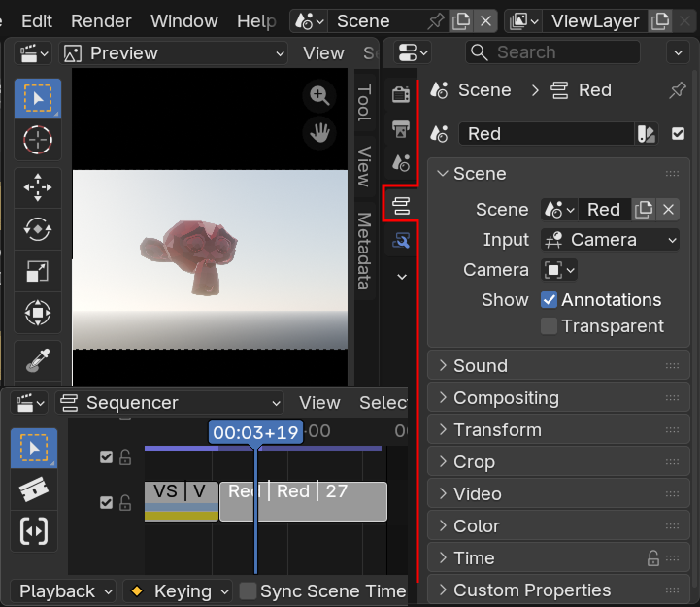
Task: Open the Render menu
Action: (101, 20)
